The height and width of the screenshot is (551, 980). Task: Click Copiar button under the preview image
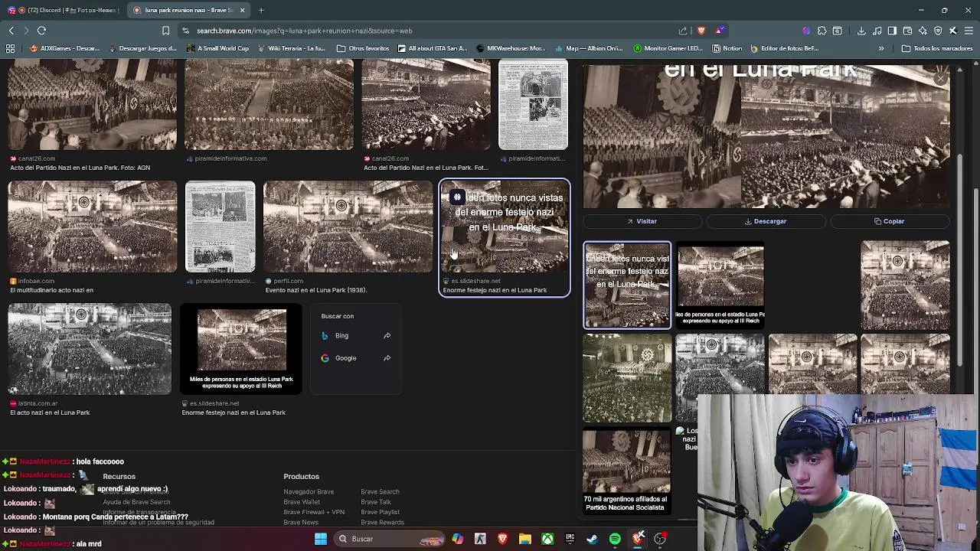[890, 221]
